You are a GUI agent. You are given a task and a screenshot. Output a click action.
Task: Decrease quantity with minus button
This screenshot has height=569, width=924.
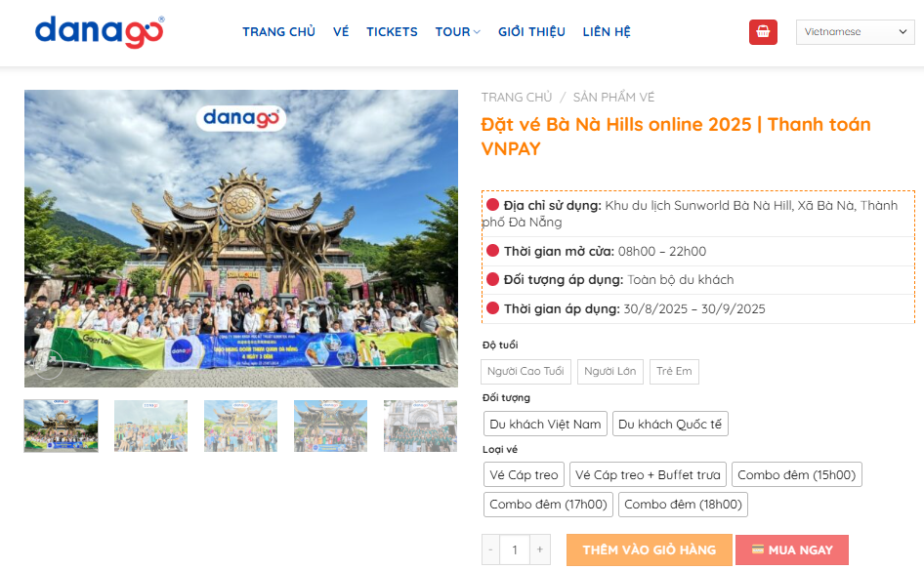click(x=490, y=550)
